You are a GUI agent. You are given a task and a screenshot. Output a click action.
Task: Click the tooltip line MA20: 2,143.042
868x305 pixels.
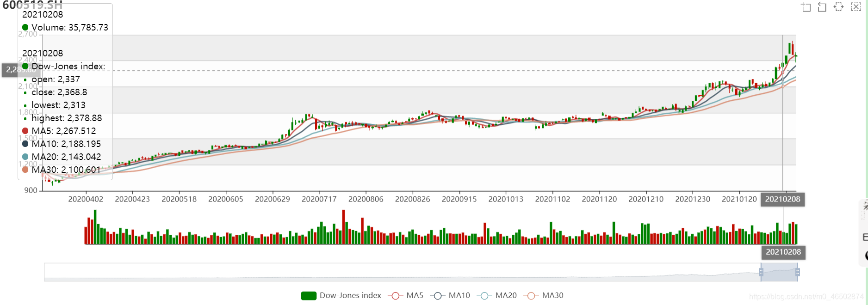tap(62, 157)
